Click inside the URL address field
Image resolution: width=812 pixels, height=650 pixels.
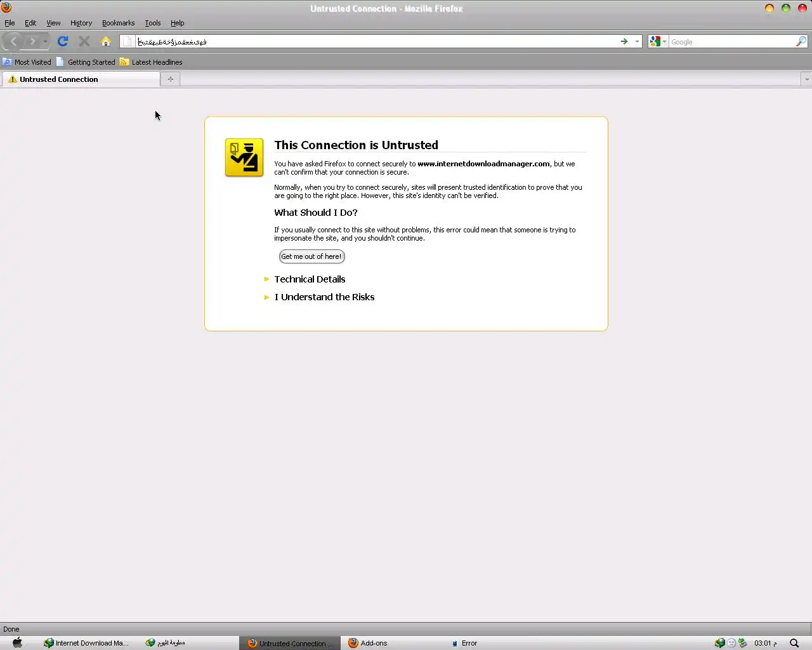point(377,41)
